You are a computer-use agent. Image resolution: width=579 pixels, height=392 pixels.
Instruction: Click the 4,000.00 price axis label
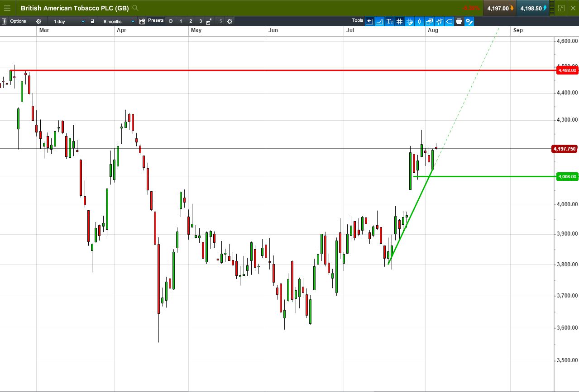point(568,204)
